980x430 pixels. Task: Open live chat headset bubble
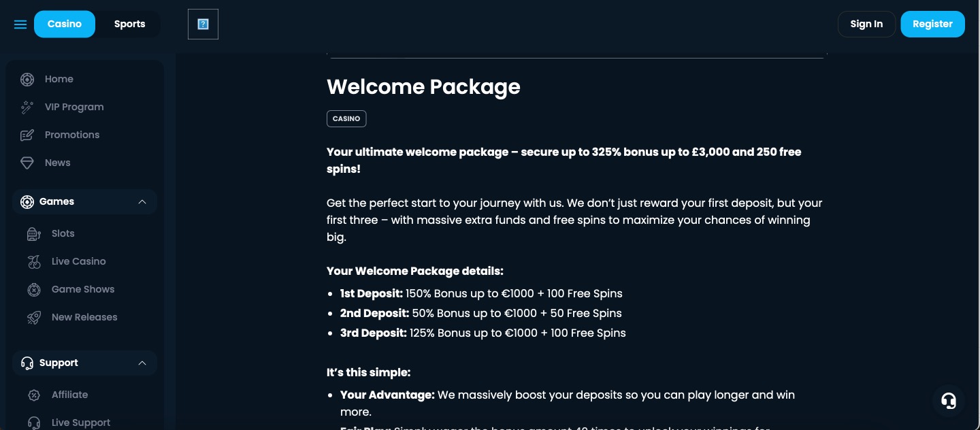(948, 400)
